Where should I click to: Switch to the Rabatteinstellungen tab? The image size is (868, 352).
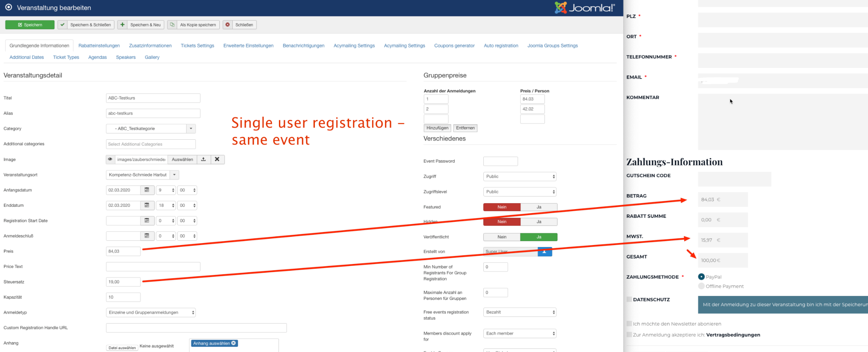click(99, 46)
